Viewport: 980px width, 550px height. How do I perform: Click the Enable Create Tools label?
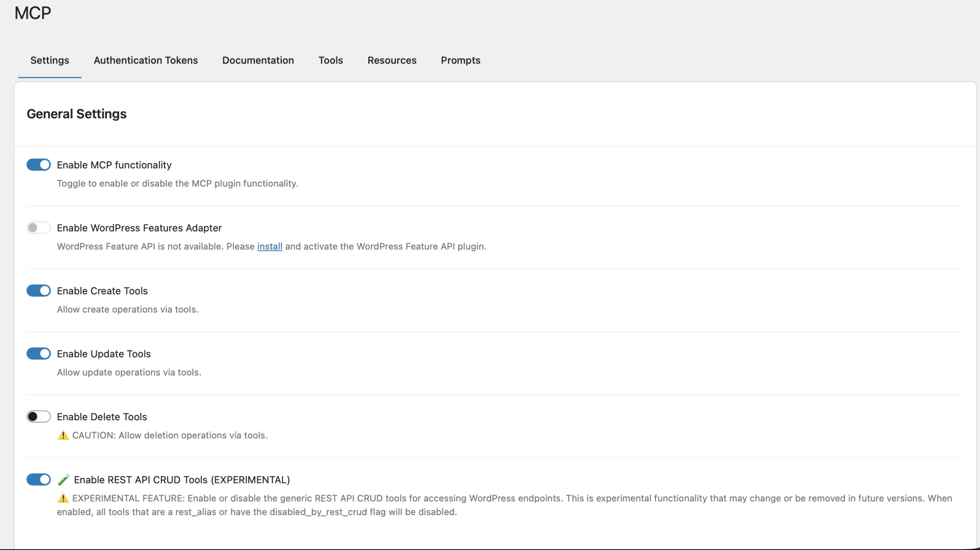(x=102, y=291)
